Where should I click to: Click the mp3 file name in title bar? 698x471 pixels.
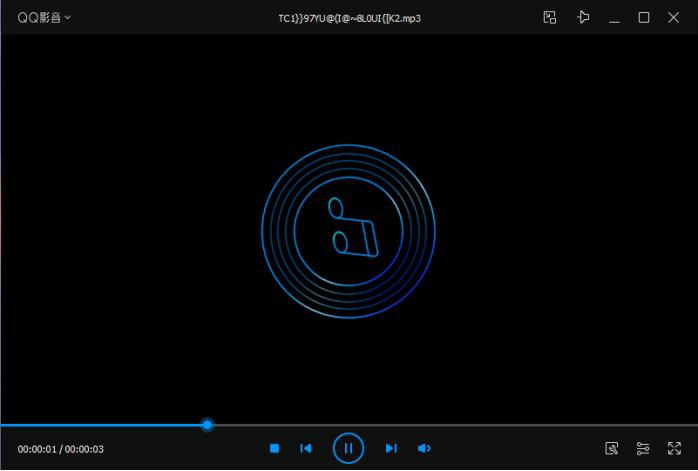click(x=349, y=18)
